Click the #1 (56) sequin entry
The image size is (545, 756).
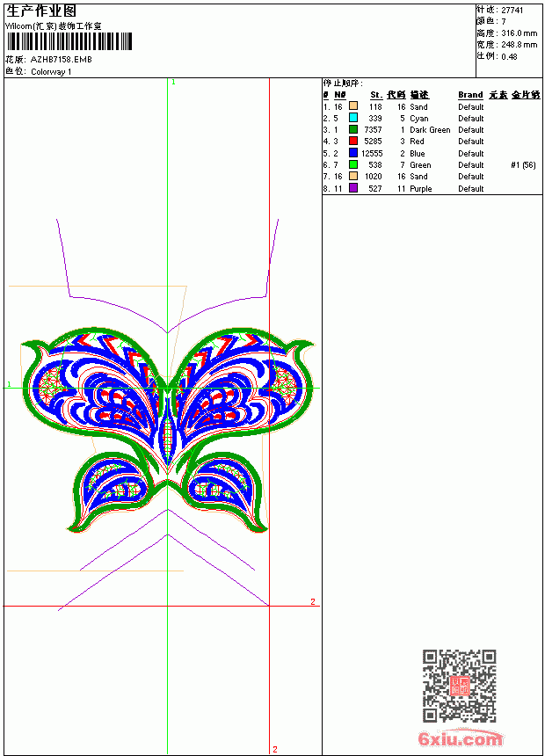(x=523, y=165)
